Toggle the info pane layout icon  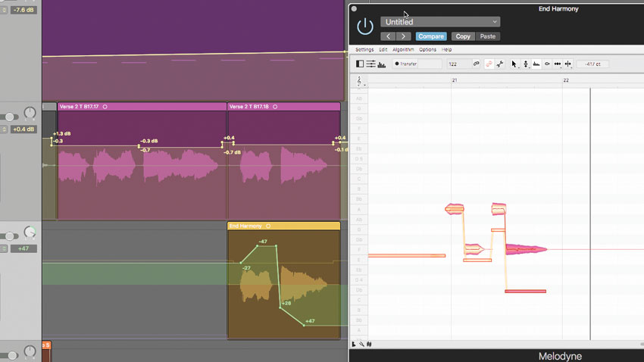point(360,64)
